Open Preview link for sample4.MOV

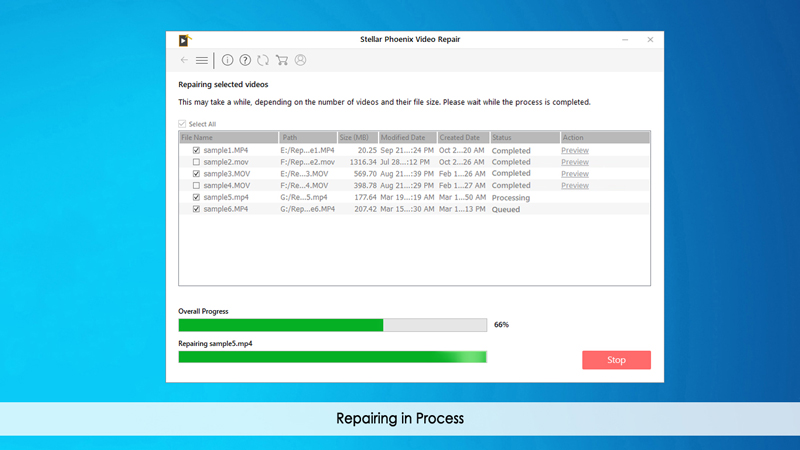(575, 186)
